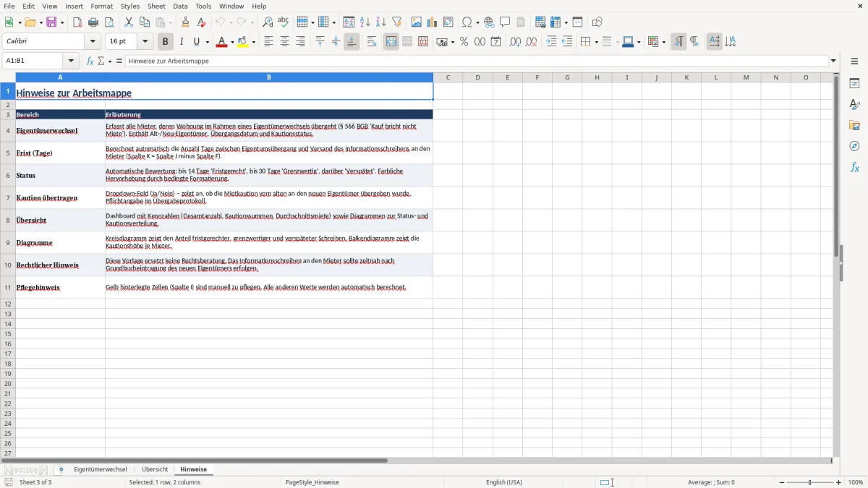Toggle Underline formatting

197,42
